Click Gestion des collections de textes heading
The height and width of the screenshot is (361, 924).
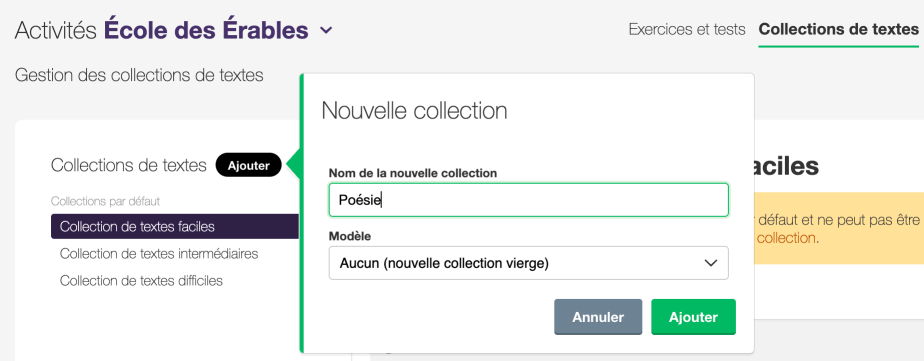(139, 75)
